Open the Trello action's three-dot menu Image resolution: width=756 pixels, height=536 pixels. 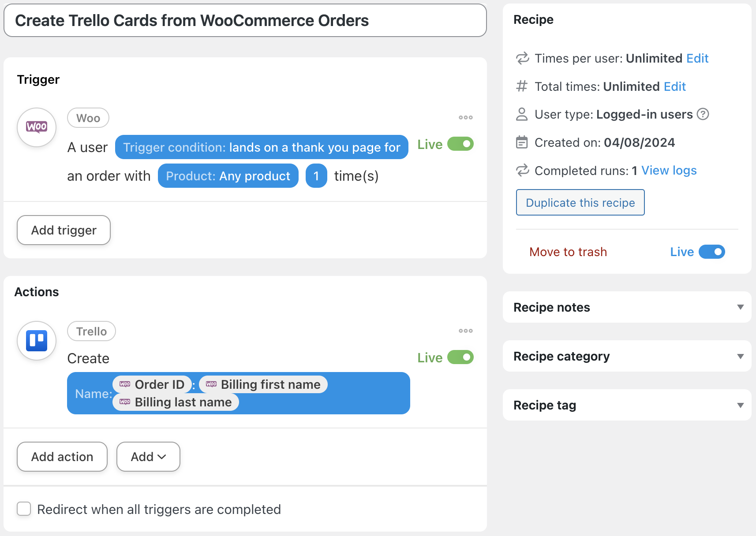pos(465,331)
